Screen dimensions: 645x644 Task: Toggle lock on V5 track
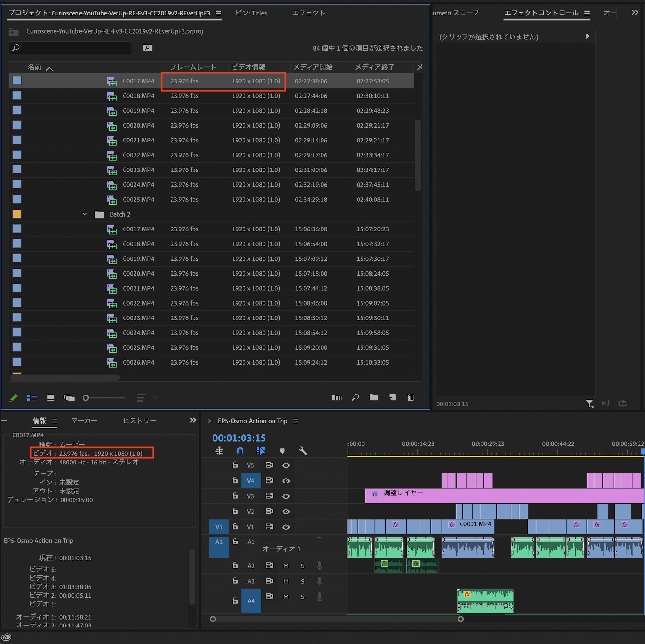pyautogui.click(x=235, y=465)
